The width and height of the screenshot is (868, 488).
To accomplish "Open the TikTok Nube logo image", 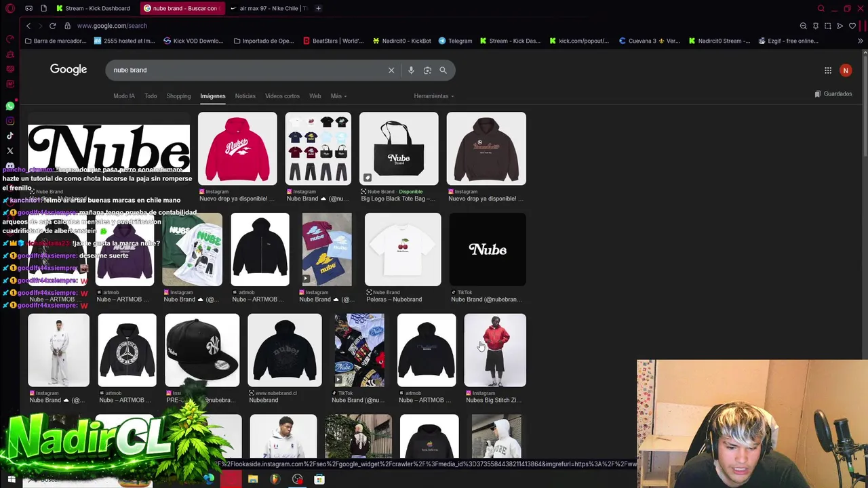I will point(488,249).
